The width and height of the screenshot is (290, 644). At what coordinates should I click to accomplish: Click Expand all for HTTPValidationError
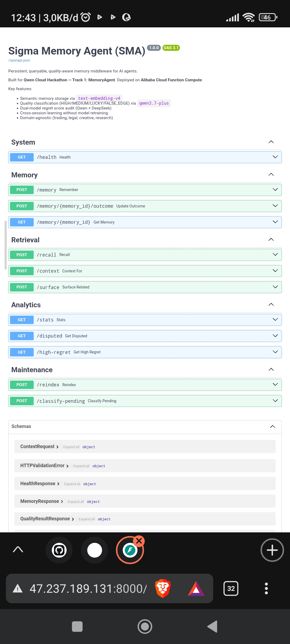[x=81, y=466]
